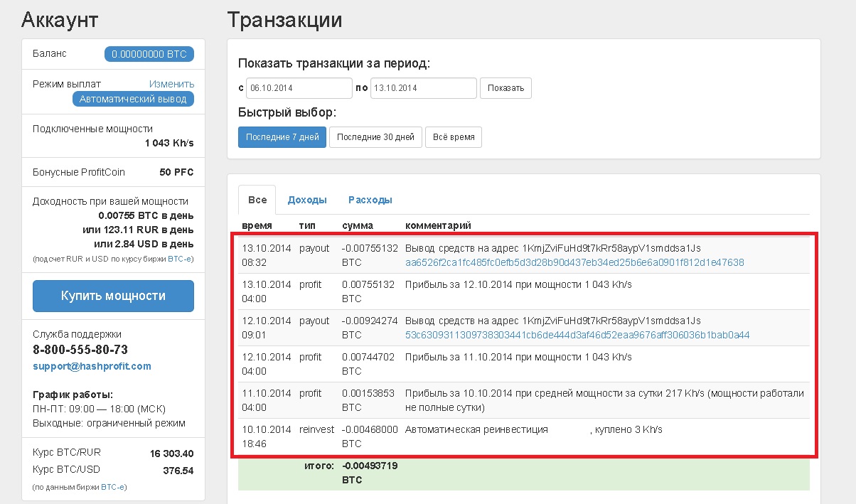Click the BTC-e link under income estimate
This screenshot has height=504, width=856.
click(179, 259)
